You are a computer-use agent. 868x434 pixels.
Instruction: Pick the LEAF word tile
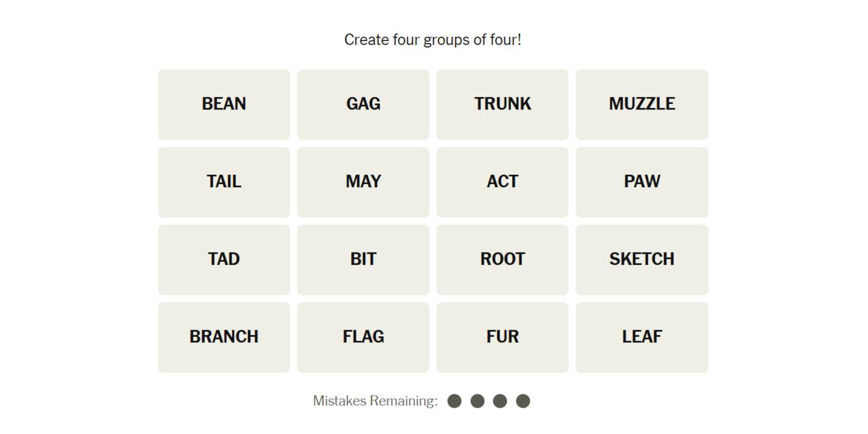[x=642, y=337]
